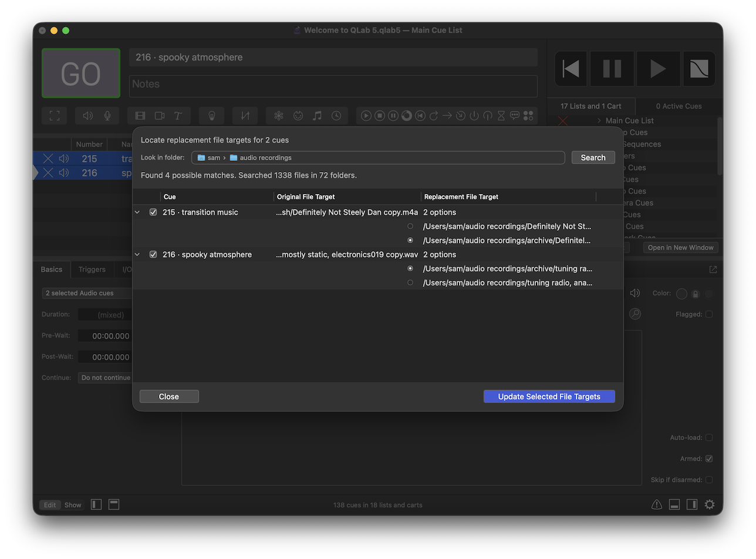Image resolution: width=756 pixels, height=559 pixels.
Task: Click the big GO button
Action: click(x=81, y=73)
